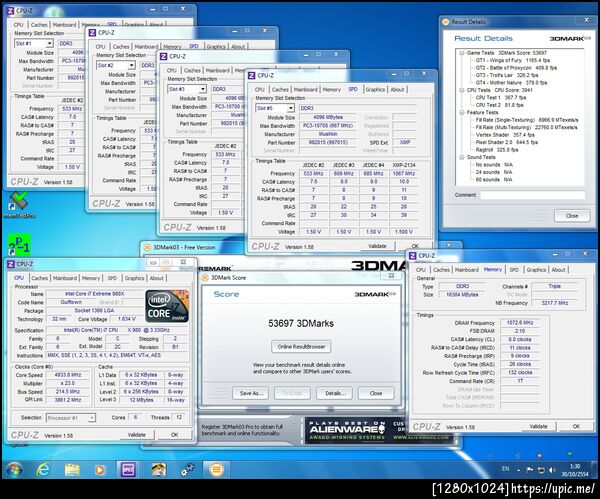Click the purple CPU-Z taskbar button

(128, 470)
